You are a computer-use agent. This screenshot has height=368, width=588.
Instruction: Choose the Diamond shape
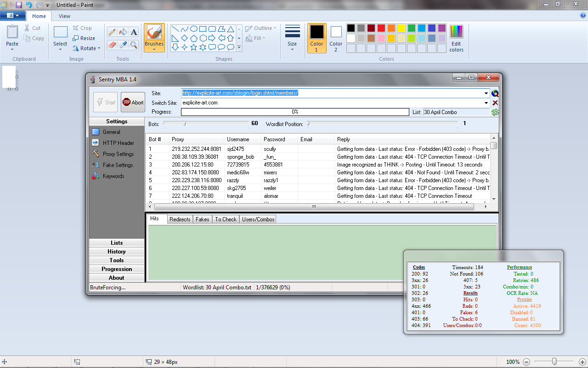pos(184,38)
